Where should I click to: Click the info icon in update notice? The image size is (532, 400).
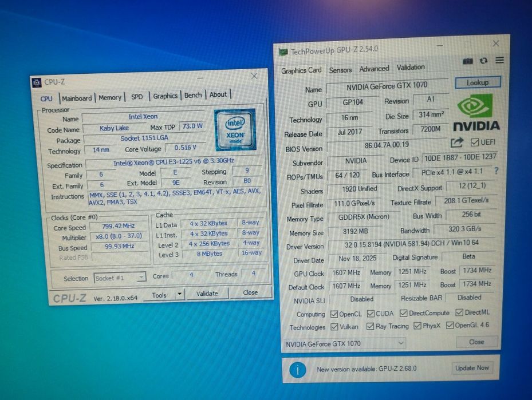click(x=298, y=370)
